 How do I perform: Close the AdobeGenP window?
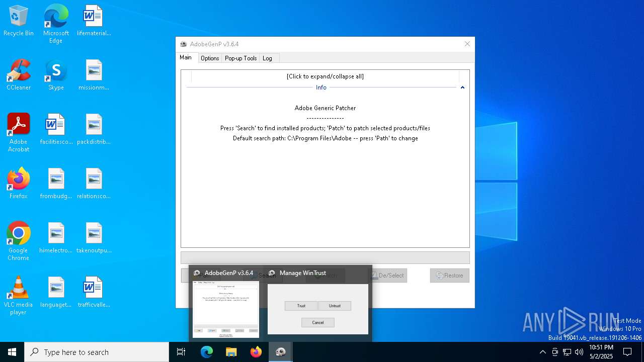tap(467, 44)
